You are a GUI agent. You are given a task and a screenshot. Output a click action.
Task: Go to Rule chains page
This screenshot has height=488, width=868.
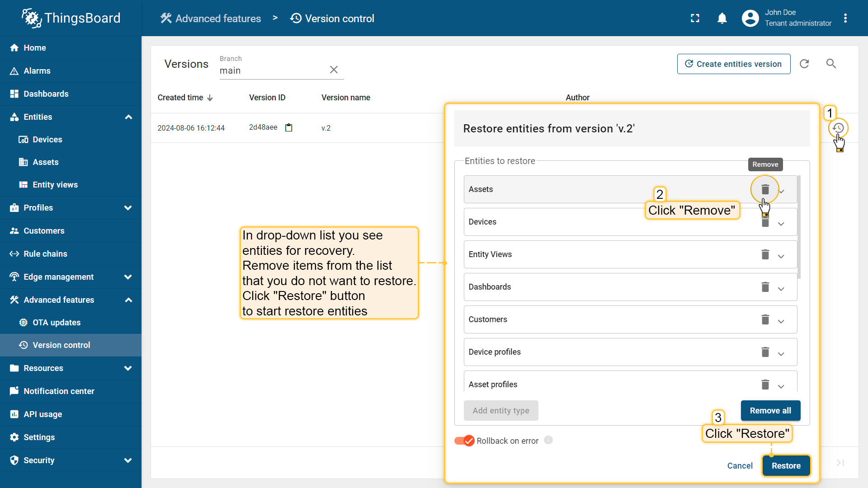pyautogui.click(x=45, y=254)
